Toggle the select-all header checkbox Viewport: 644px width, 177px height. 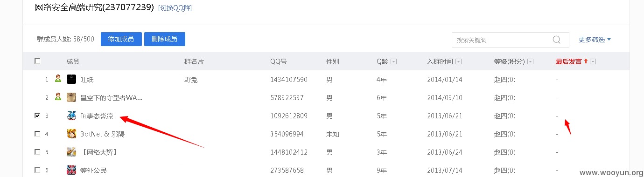[x=37, y=61]
